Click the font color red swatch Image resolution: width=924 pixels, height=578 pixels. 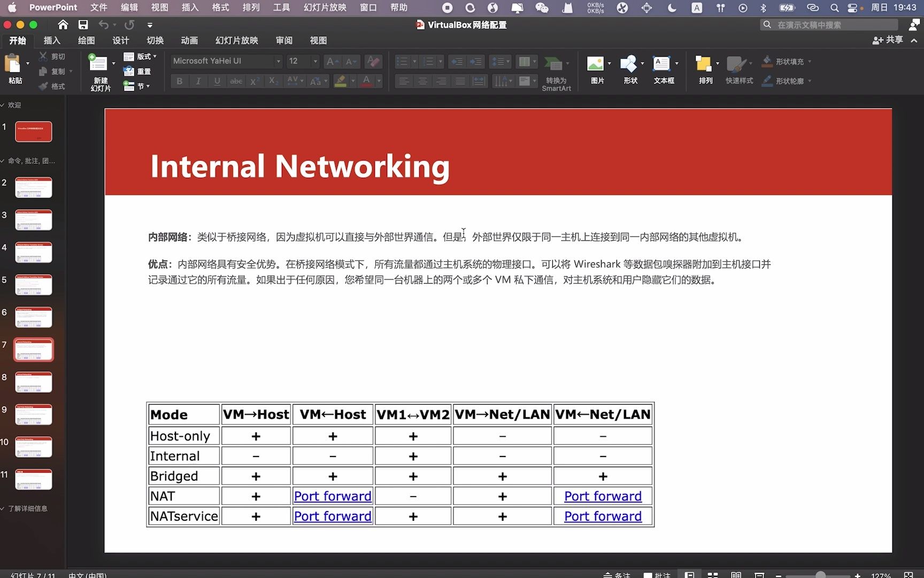[x=367, y=84]
